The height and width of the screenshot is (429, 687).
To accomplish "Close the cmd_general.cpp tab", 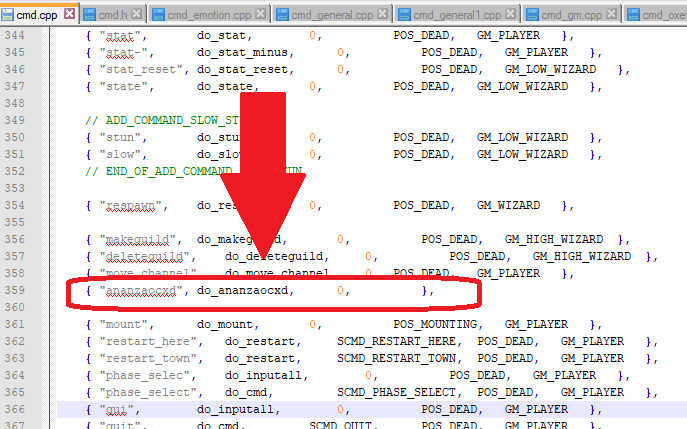I will 382,14.
